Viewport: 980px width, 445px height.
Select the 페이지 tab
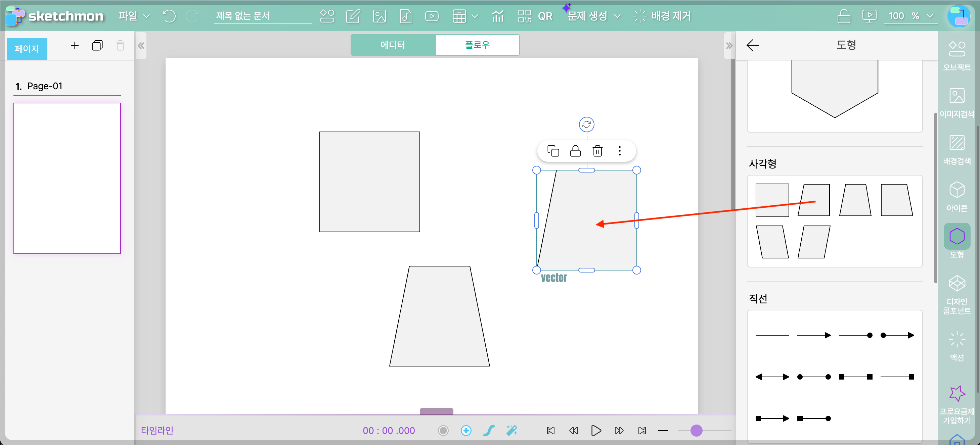[27, 49]
